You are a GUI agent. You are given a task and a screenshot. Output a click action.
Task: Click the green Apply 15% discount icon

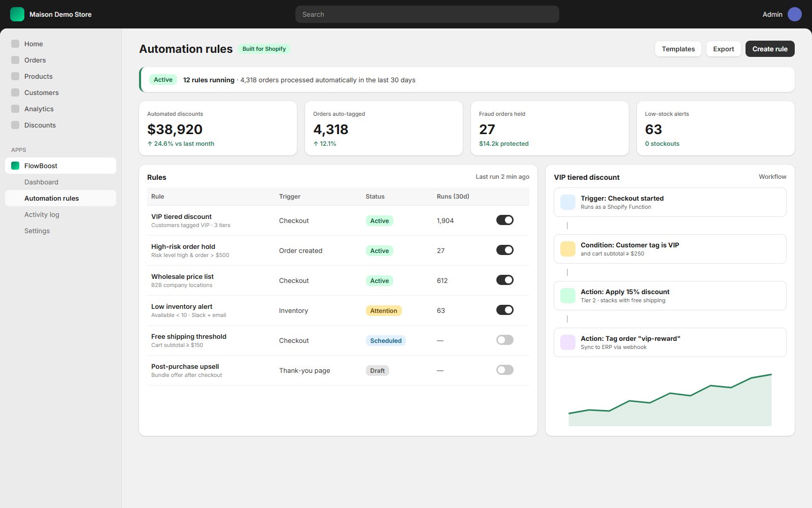[x=568, y=296]
